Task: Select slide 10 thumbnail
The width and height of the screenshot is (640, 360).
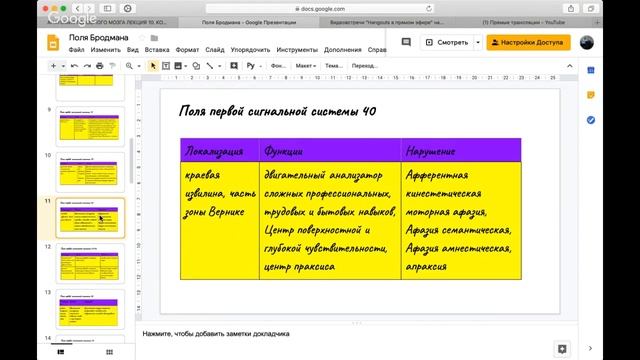Action: (x=90, y=172)
